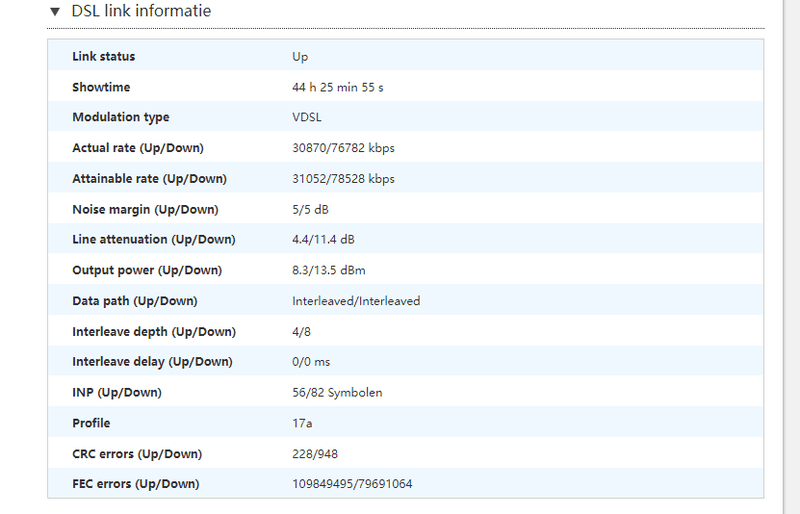800x514 pixels.
Task: Click the FEC errors (Up/Down) label
Action: [x=135, y=484]
